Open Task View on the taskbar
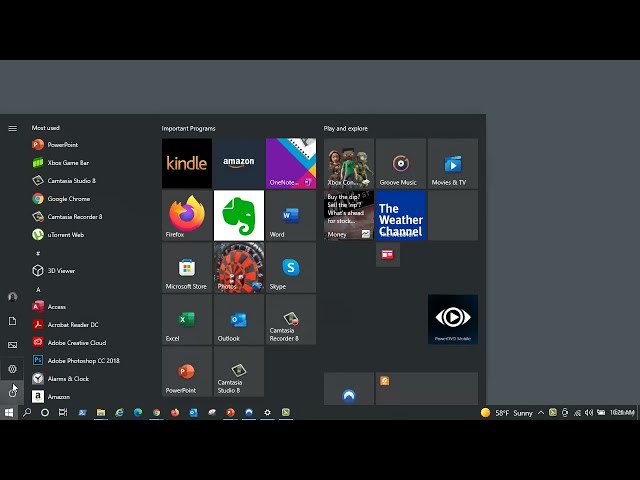Image resolution: width=640 pixels, height=480 pixels. 63,413
